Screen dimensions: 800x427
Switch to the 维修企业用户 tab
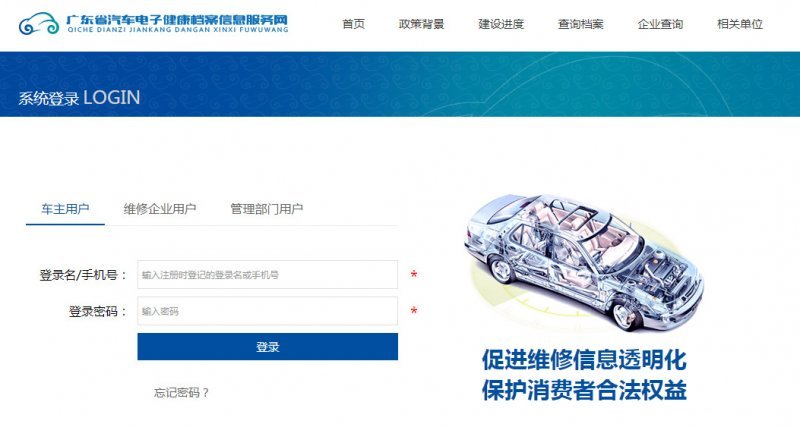pos(160,209)
